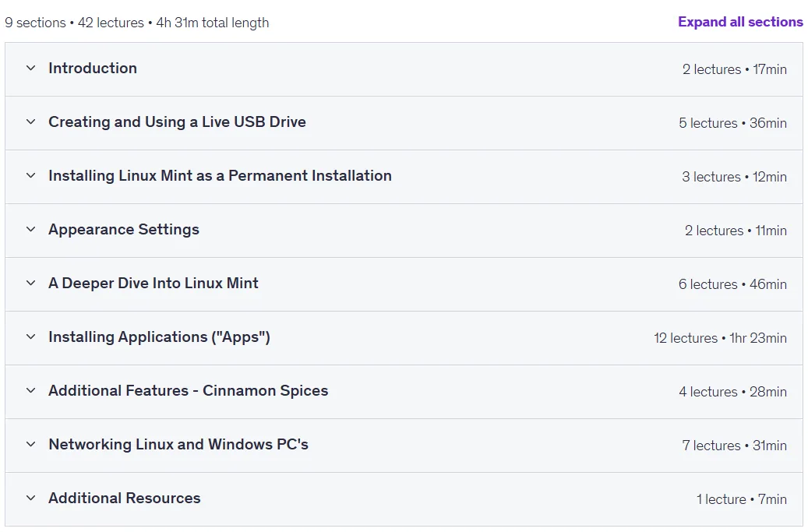The width and height of the screenshot is (808, 532).
Task: Expand the Installing Applications ("Apps") chevron
Action: [31, 336]
